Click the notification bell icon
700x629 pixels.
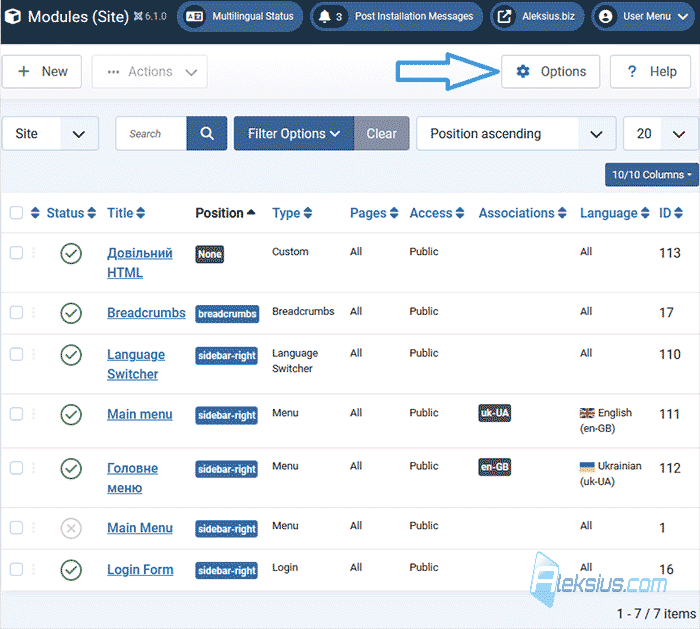point(325,17)
